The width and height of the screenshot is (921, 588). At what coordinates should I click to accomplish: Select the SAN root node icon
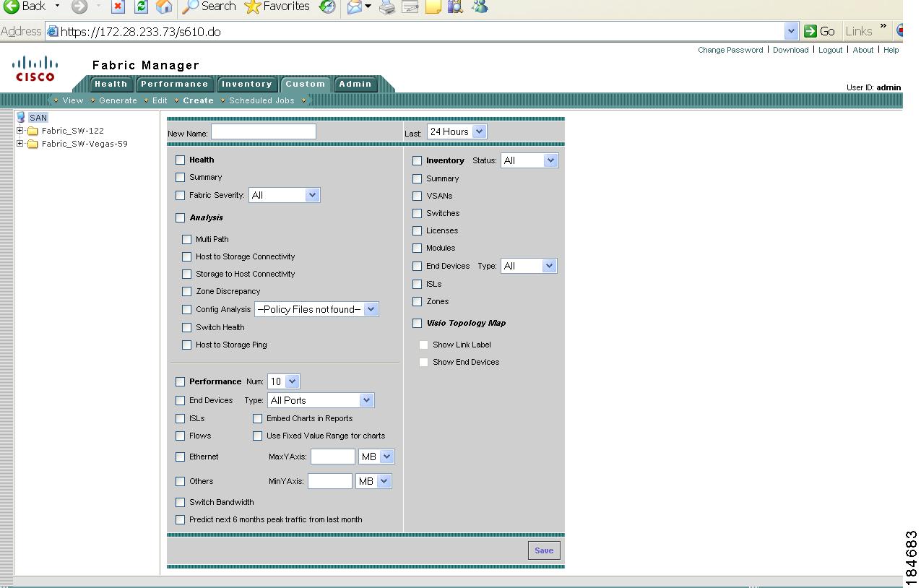pos(21,118)
